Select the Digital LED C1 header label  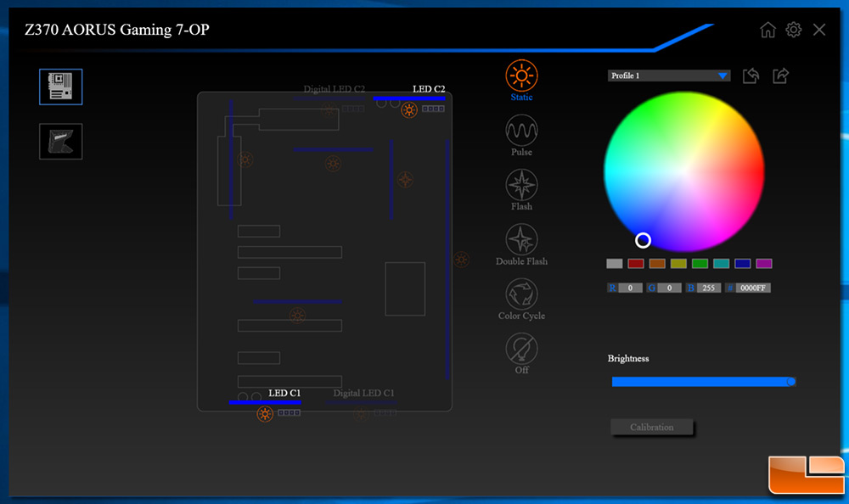(364, 393)
